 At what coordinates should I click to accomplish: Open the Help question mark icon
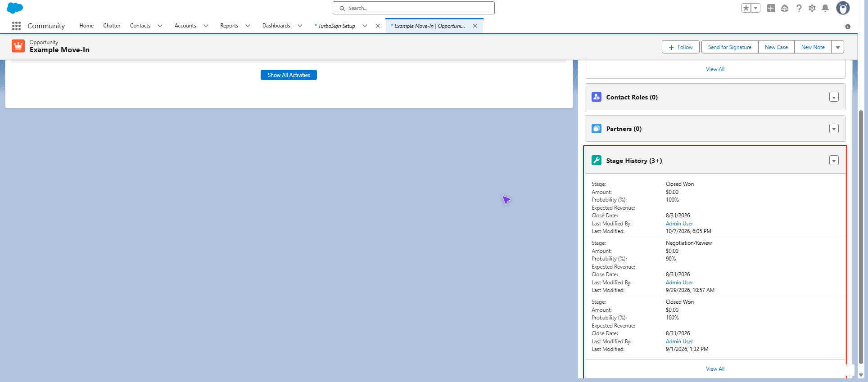(x=799, y=8)
